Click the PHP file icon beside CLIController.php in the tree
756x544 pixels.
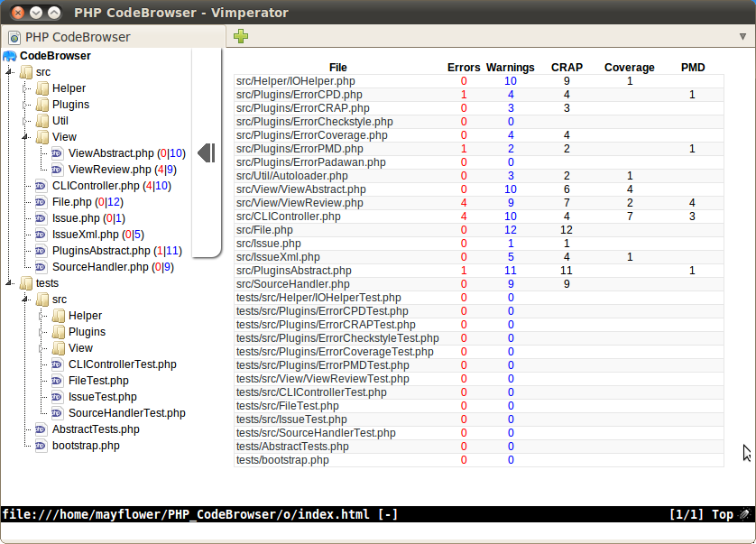click(x=41, y=186)
